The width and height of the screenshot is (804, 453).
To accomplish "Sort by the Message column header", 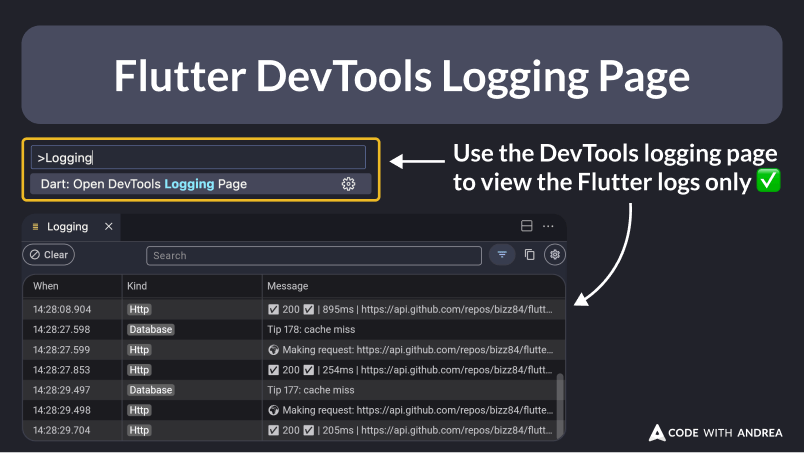I will pos(288,286).
